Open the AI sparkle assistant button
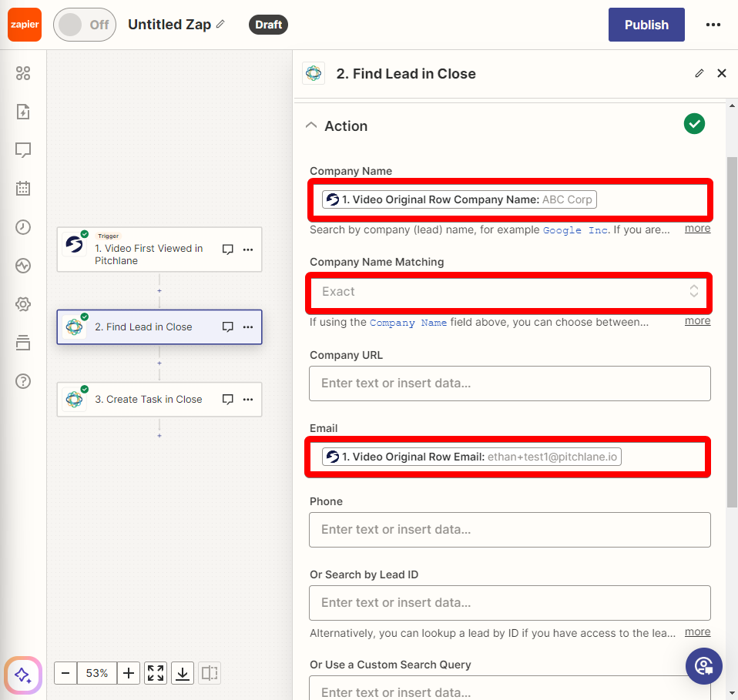 [x=23, y=675]
